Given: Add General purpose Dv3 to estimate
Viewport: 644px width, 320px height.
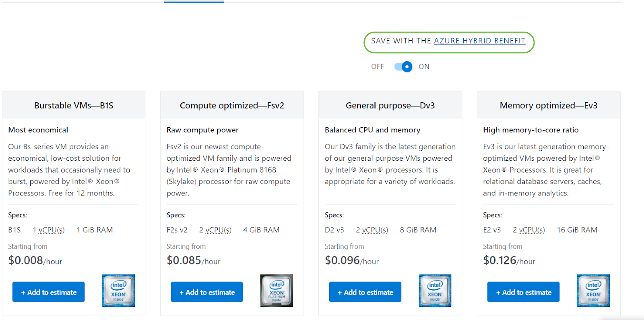Looking at the screenshot, I should click(x=365, y=292).
